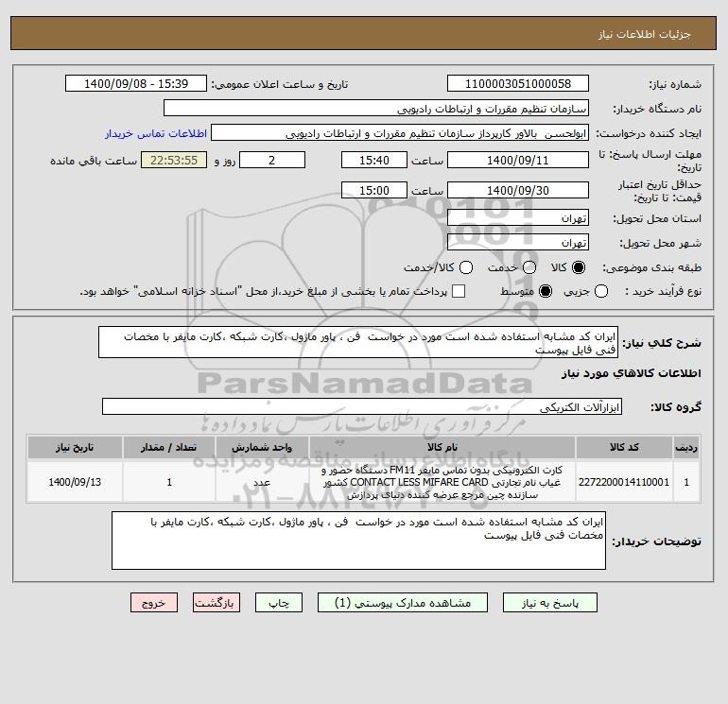Toggle Islamic treasury documents payment checkbox

(459, 291)
